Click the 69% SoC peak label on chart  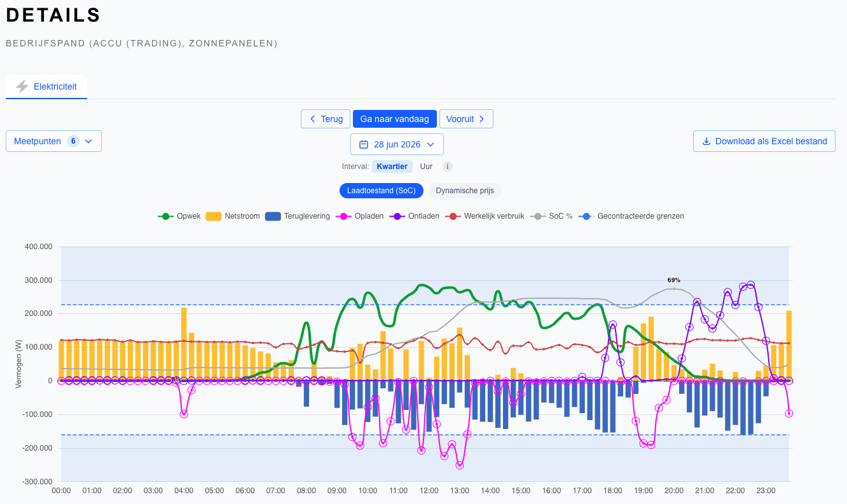(x=673, y=280)
